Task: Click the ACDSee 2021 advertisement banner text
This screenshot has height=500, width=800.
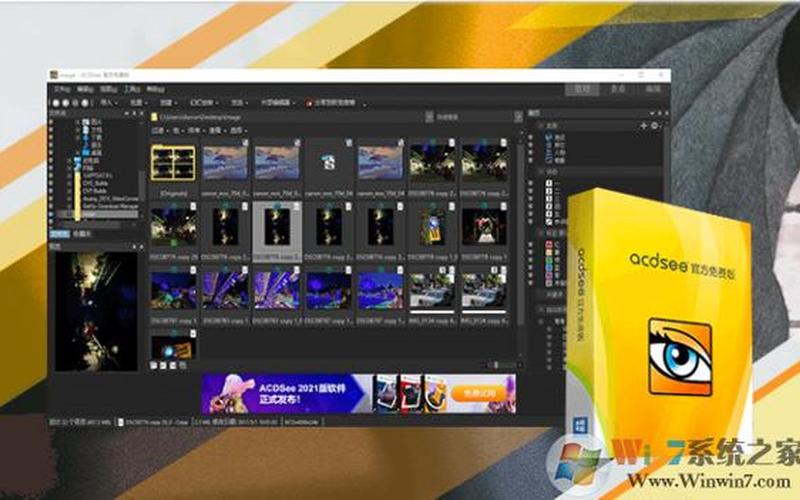Action: [302, 393]
